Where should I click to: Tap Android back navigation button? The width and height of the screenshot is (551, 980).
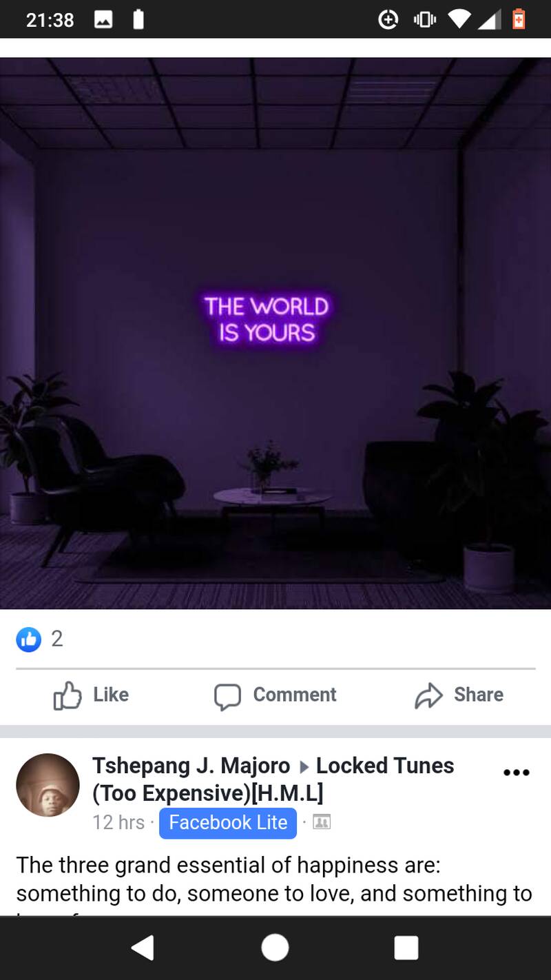point(143,948)
